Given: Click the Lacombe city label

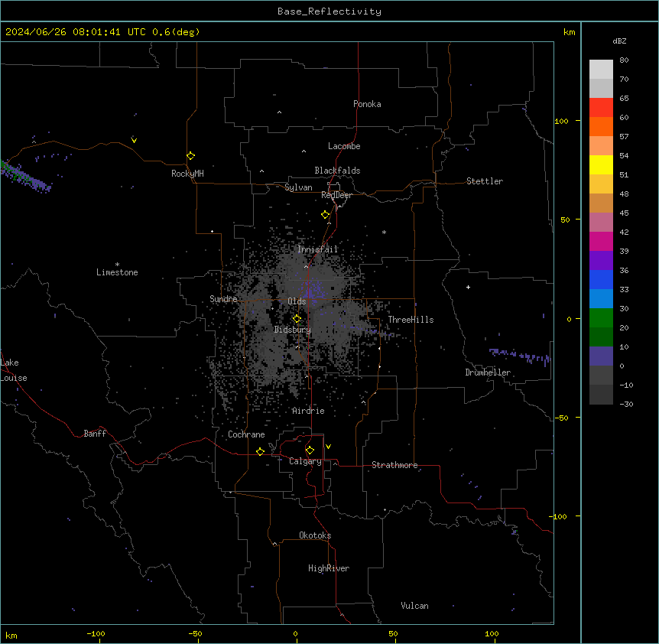Looking at the screenshot, I should [x=344, y=146].
